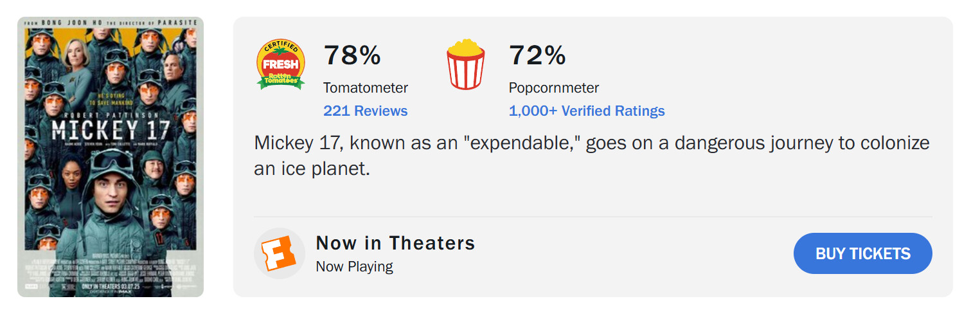Select the Popcornmeter label
Viewport: 980px width, 328px height.
[553, 87]
